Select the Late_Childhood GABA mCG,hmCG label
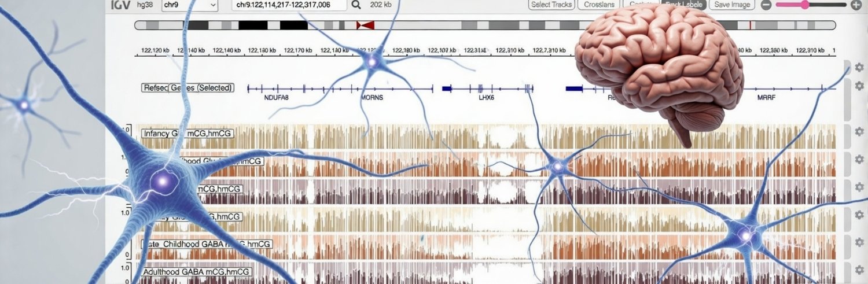 (206, 244)
